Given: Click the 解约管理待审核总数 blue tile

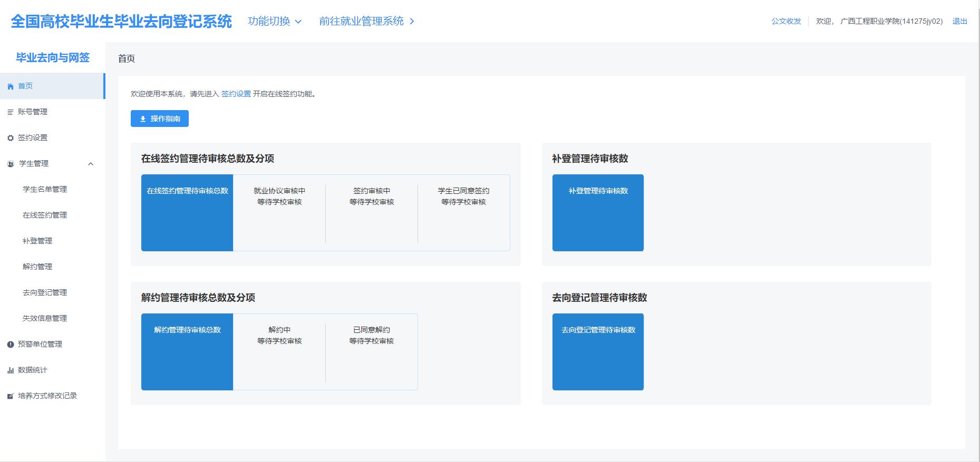Looking at the screenshot, I should pos(187,351).
